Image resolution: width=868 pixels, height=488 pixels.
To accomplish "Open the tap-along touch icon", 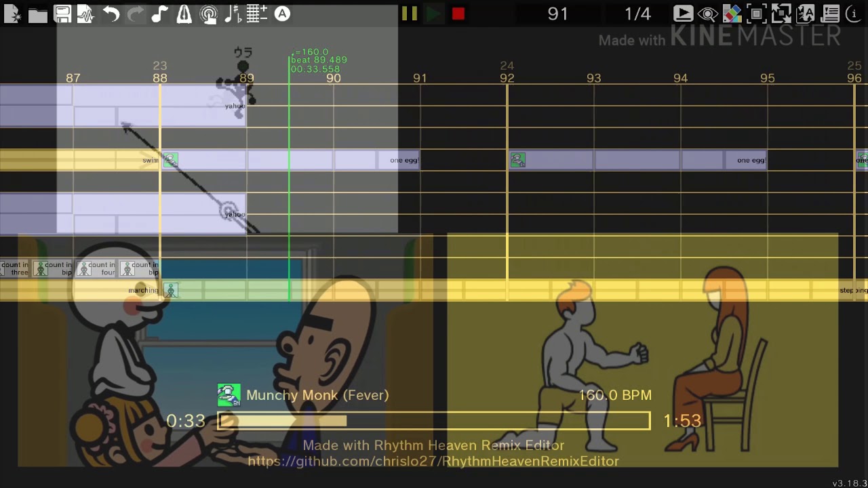I will click(208, 14).
